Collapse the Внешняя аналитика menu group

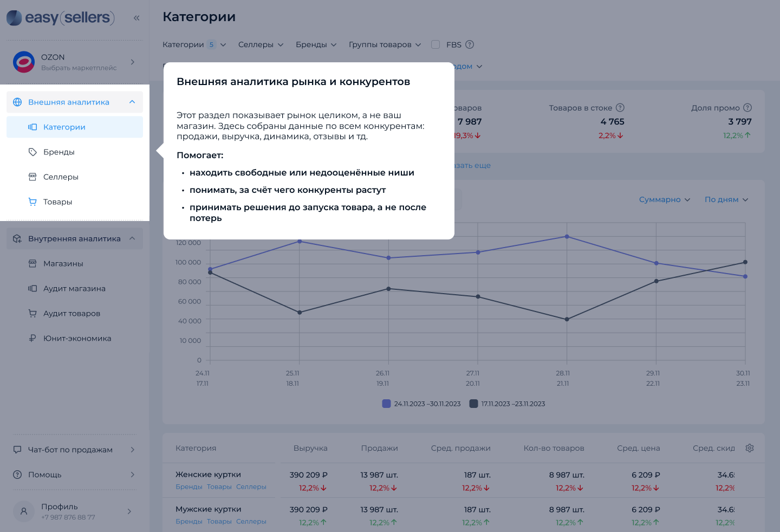coord(75,102)
